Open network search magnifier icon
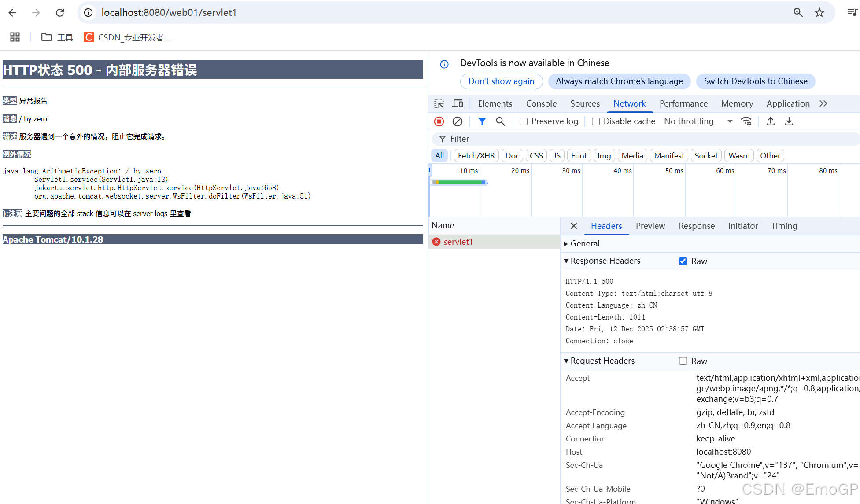Screen dimensions: 860x504 click(500, 121)
